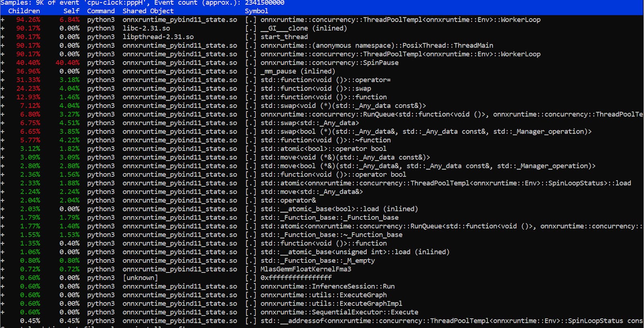
Task: Click the Command column header
Action: (101, 11)
